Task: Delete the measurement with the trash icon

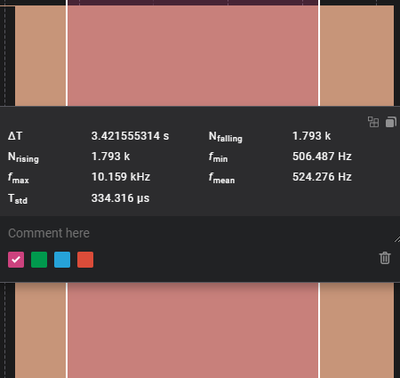Action: tap(385, 258)
